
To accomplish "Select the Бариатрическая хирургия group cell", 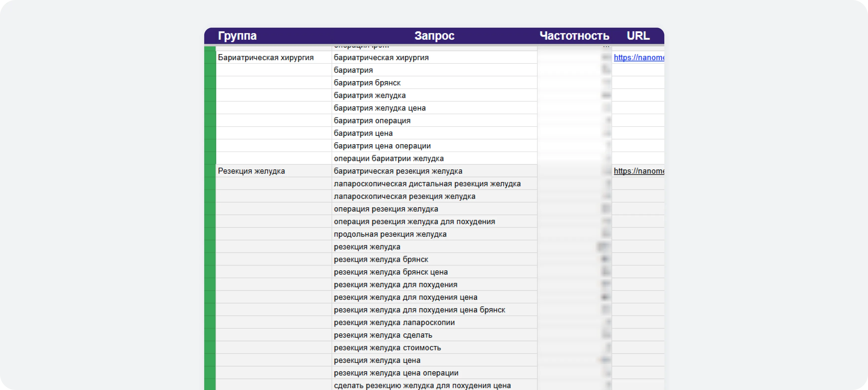I will click(x=274, y=58).
